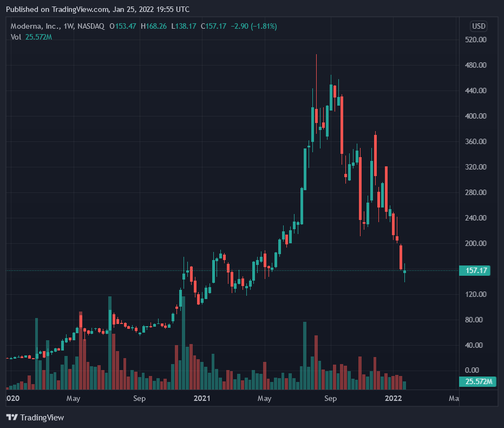The height and width of the screenshot is (428, 504).
Task: Select the 1W interval in the legend
Action: (68, 26)
